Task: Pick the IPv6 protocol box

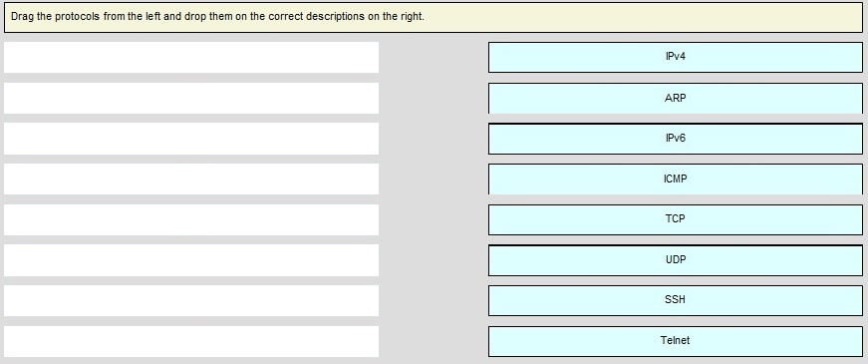Action: (x=676, y=139)
